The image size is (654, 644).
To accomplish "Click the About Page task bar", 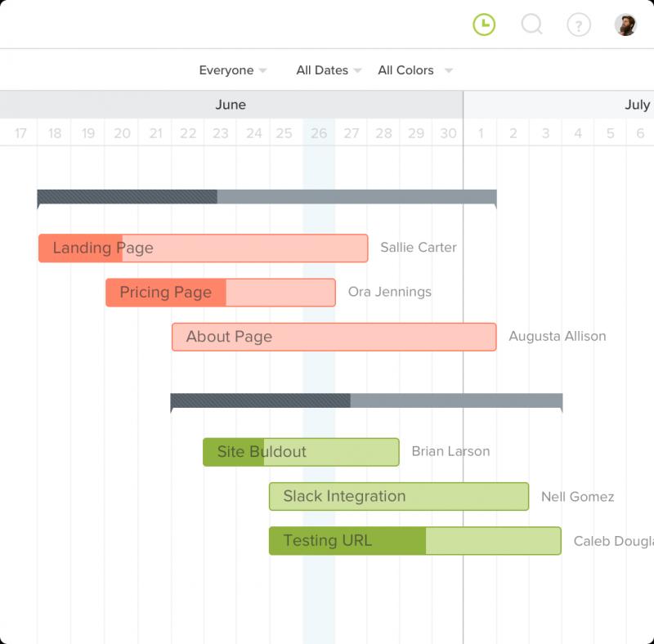I will (334, 337).
